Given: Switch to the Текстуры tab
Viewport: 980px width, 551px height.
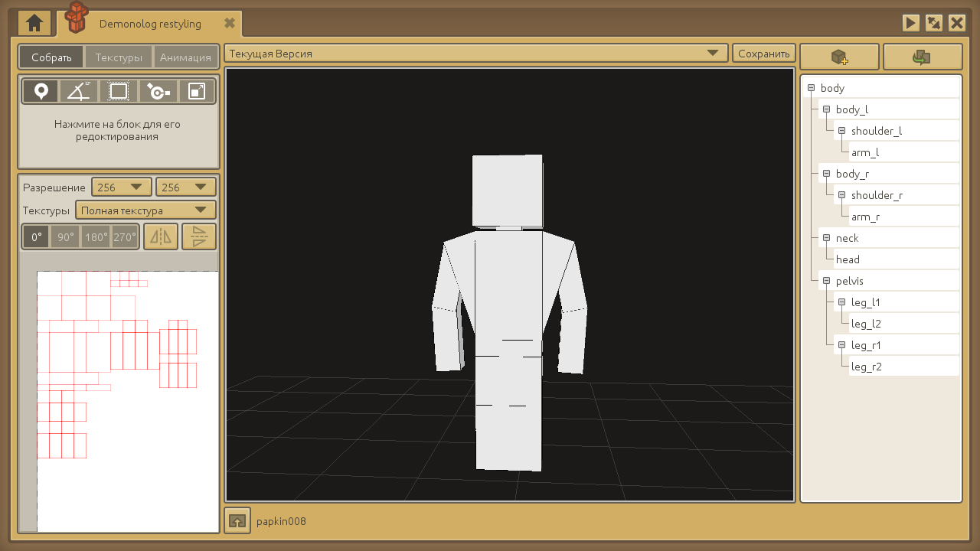Looking at the screenshot, I should 119,57.
